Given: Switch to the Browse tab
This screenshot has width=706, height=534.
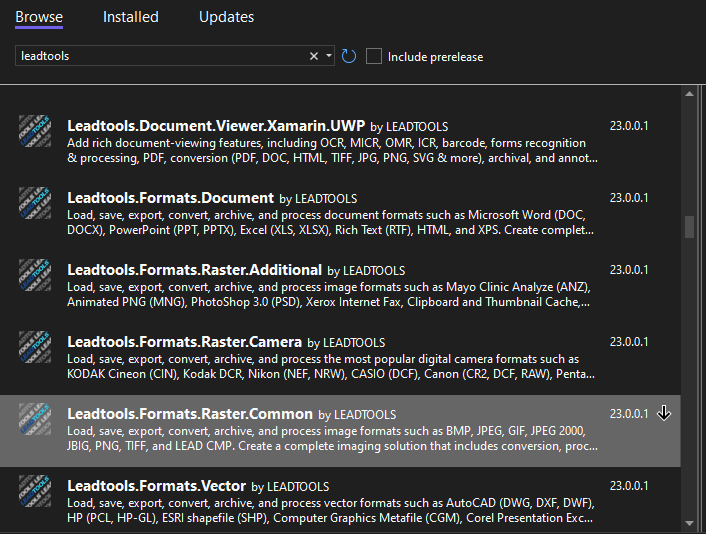Looking at the screenshot, I should [39, 17].
